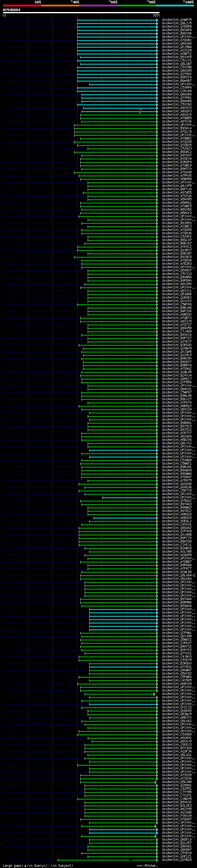The height and width of the screenshot is (868, 197).
Task: Select hit label UniRef100_C5YEU9
Action: [177, 853]
